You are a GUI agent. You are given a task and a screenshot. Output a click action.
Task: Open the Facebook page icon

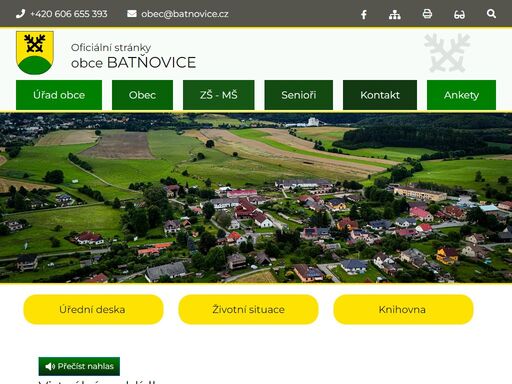pos(364,14)
